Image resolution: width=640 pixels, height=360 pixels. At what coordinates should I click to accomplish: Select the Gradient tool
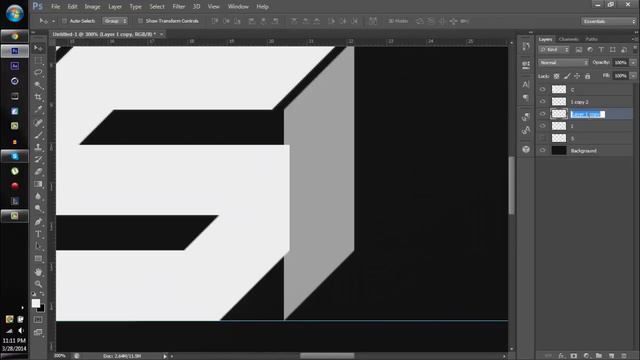[38, 184]
